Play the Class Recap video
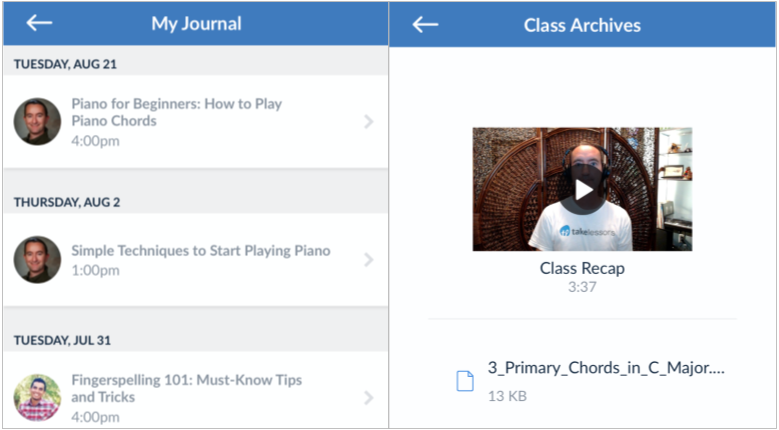 (x=583, y=190)
